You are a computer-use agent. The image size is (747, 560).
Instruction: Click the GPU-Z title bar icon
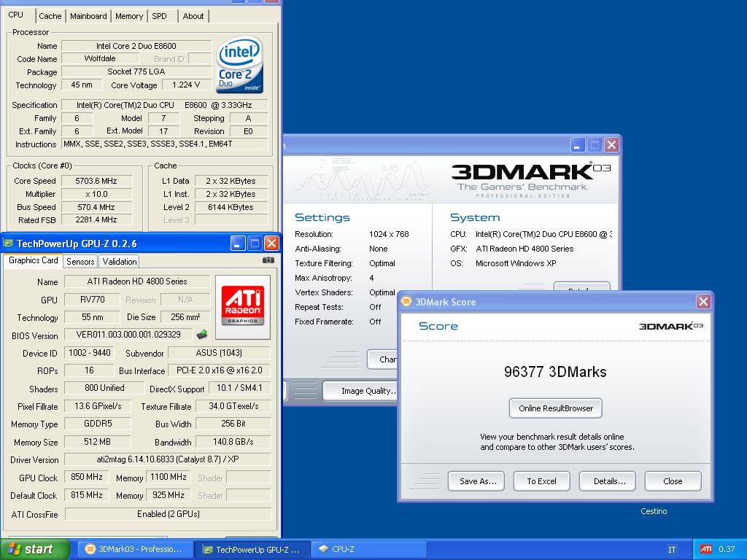7,244
